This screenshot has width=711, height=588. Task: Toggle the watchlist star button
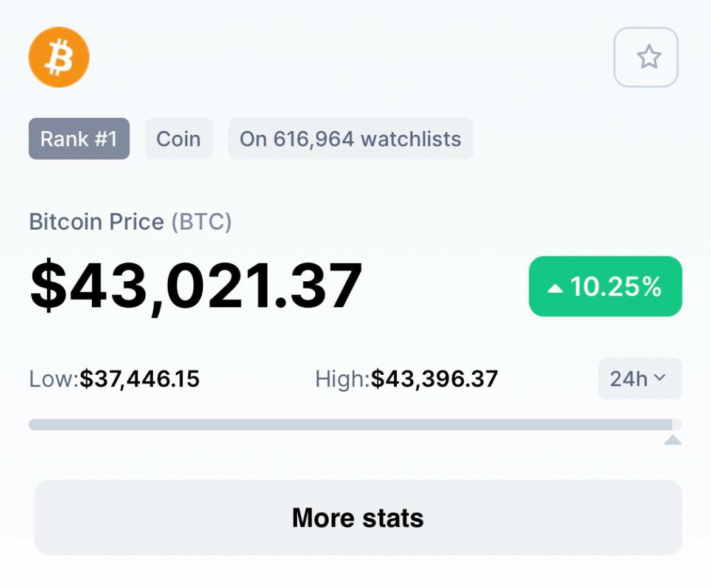[x=646, y=57]
